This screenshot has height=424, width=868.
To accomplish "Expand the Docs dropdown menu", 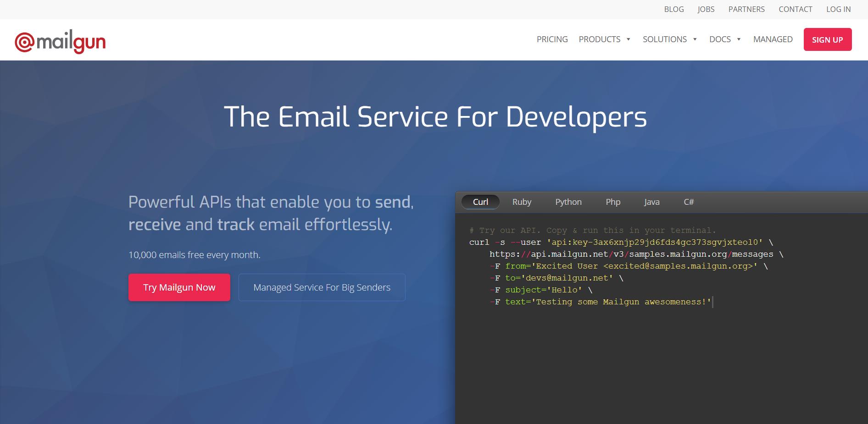I will tap(725, 39).
